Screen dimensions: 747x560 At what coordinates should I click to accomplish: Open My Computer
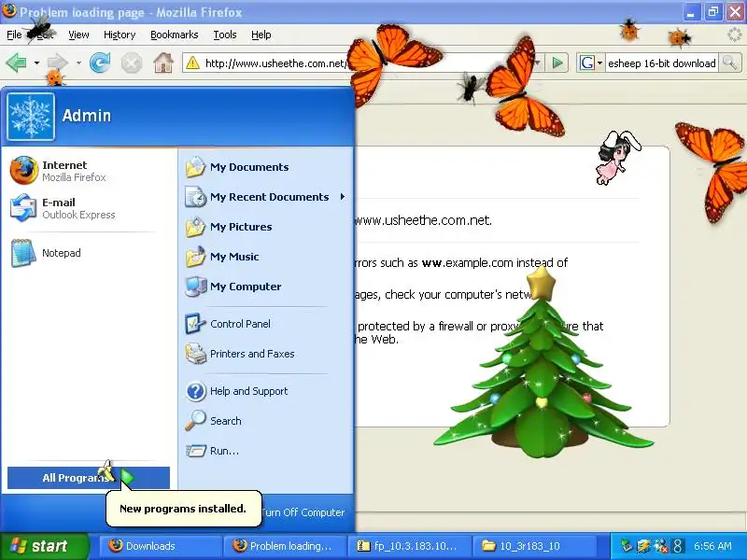point(266,287)
